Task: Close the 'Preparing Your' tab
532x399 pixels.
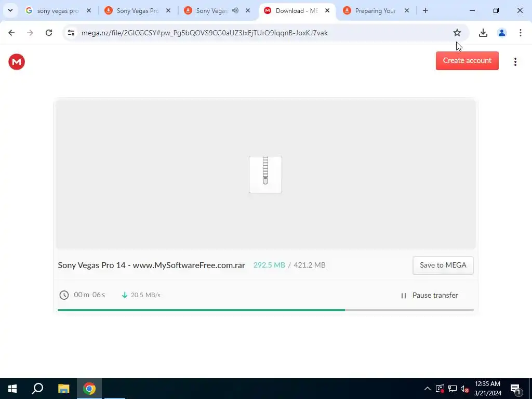Action: pos(406,10)
